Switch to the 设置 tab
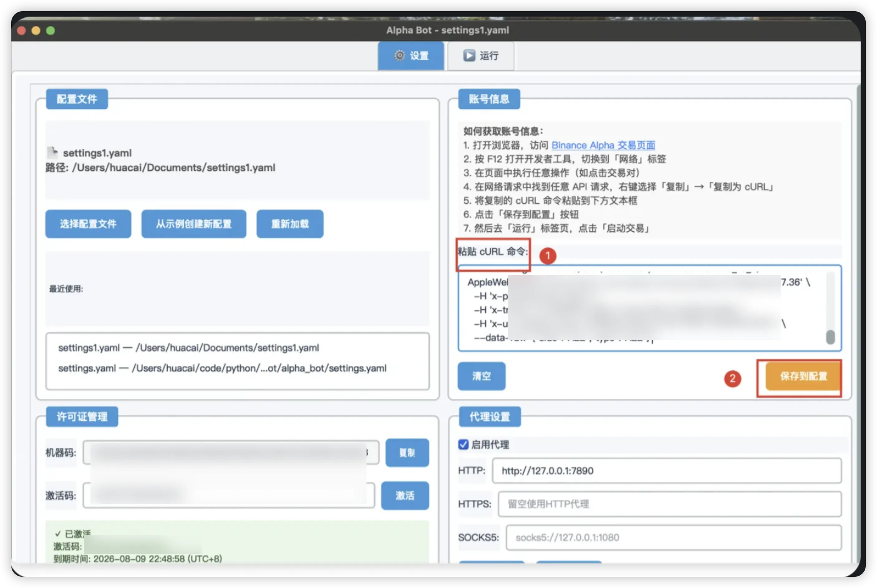 tap(411, 56)
